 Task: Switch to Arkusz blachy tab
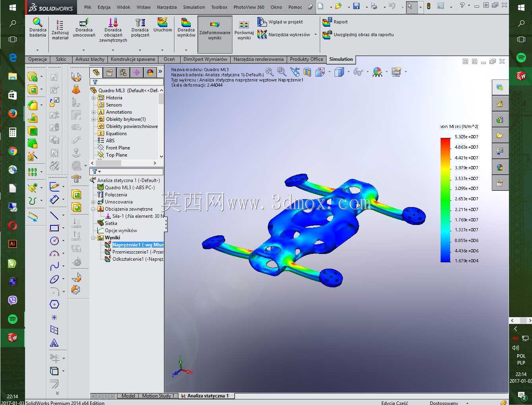(x=90, y=59)
